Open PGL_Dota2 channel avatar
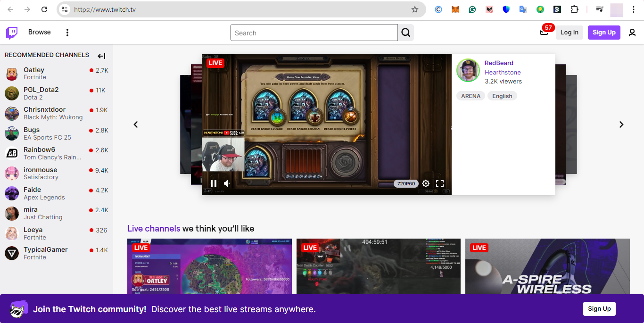Viewport: 644px width, 323px height. pos(12,93)
